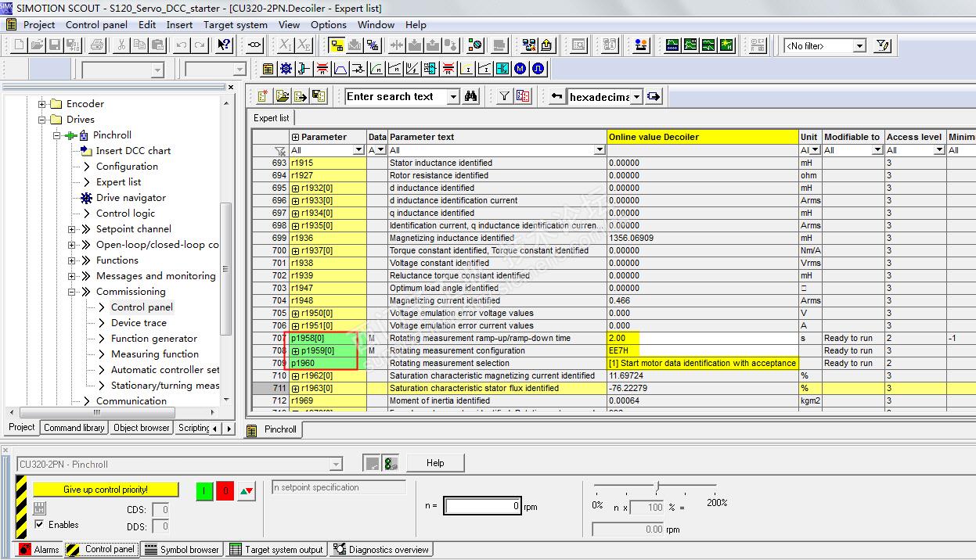The width and height of the screenshot is (976, 560).
Task: Click the Save floppy disk icon
Action: (x=53, y=45)
